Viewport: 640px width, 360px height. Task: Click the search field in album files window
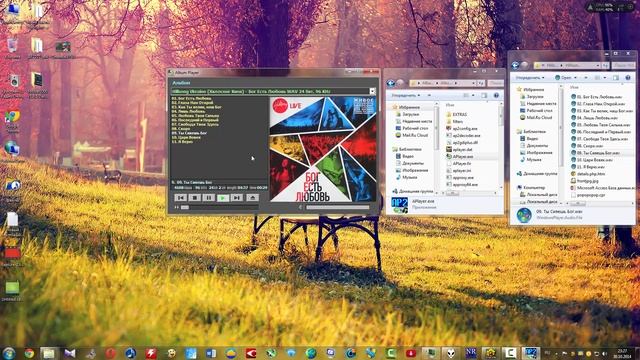pyautogui.click(x=623, y=65)
